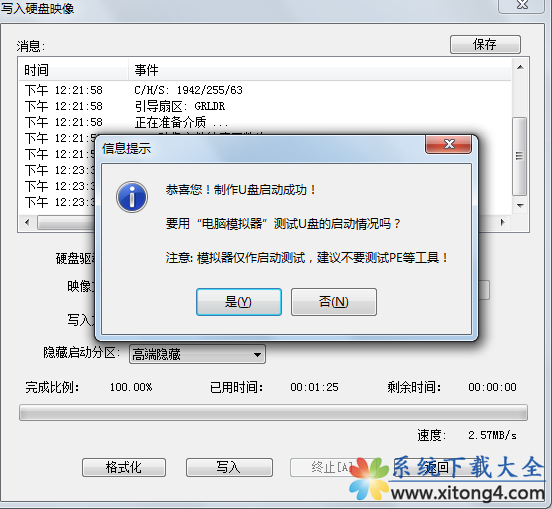
Task: Click horizontal scroll right arrow in log
Action: point(503,222)
